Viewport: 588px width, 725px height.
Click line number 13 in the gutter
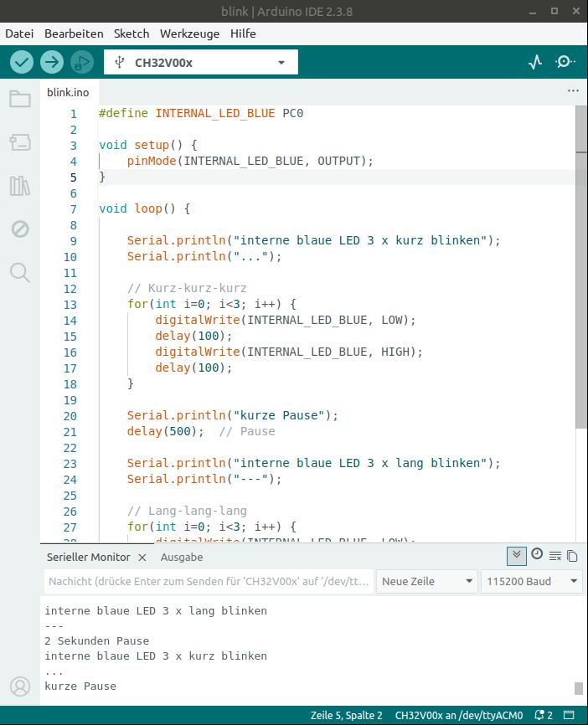tap(70, 305)
